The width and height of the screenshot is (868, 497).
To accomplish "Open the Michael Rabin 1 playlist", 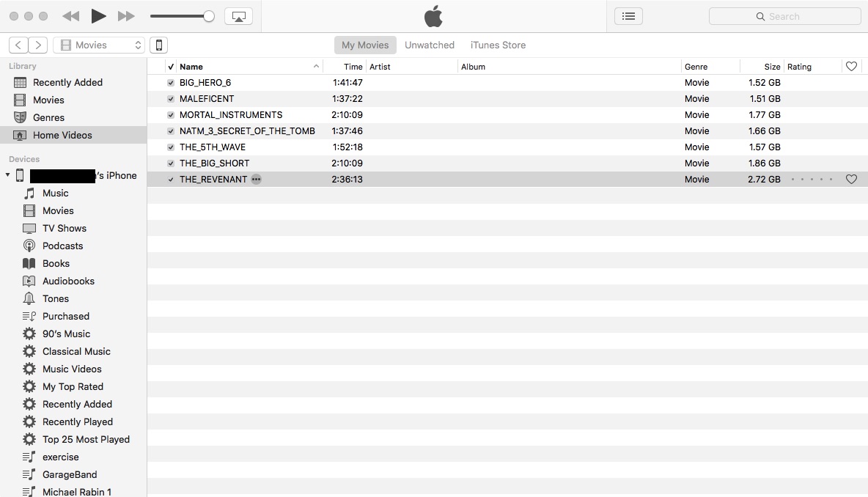I will (x=73, y=491).
